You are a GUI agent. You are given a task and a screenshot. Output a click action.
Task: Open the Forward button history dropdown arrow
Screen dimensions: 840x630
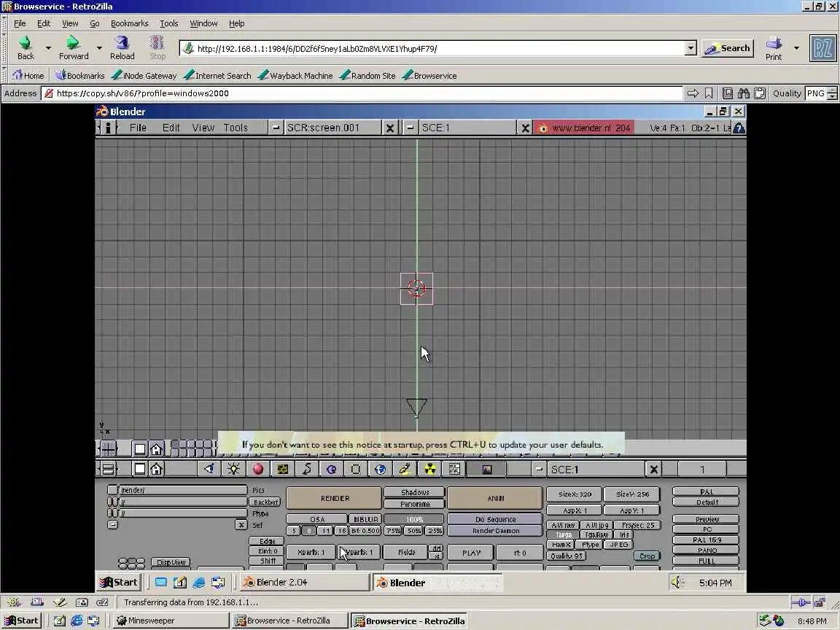[99, 47]
